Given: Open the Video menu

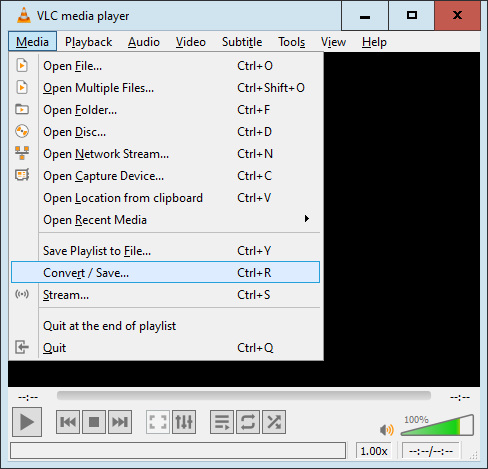Looking at the screenshot, I should tap(191, 42).
